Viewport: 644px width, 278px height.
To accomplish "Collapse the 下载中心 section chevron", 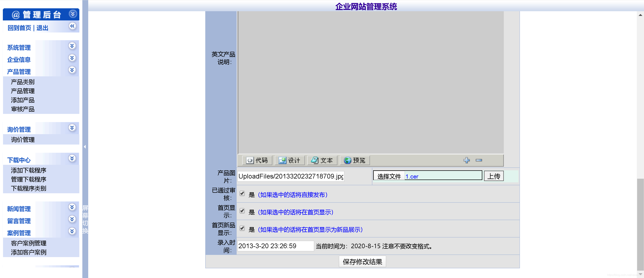I will (x=72, y=158).
